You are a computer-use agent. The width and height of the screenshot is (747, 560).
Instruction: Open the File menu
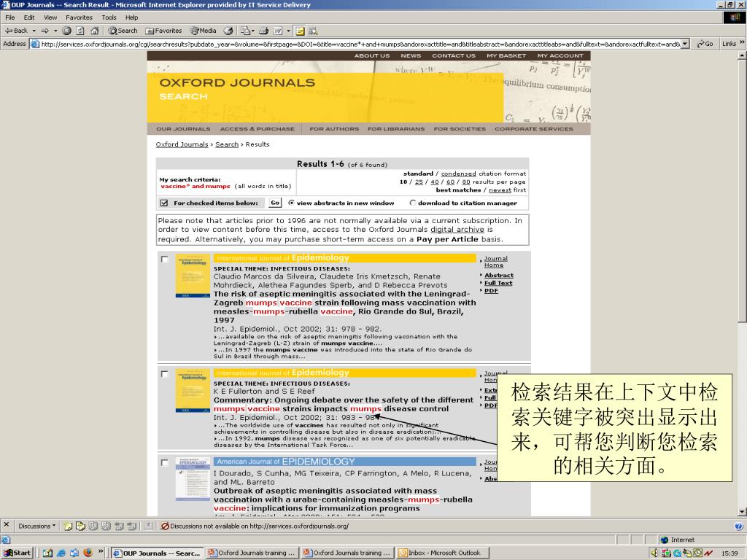point(10,17)
